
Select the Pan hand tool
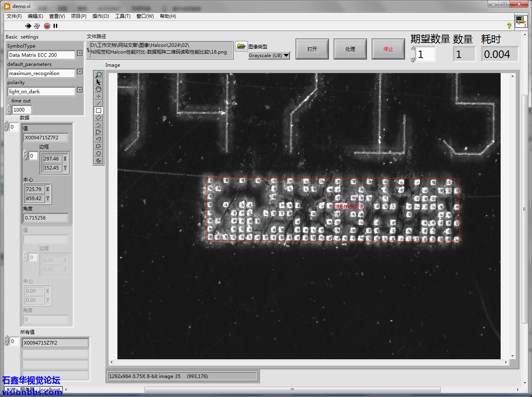[99, 89]
